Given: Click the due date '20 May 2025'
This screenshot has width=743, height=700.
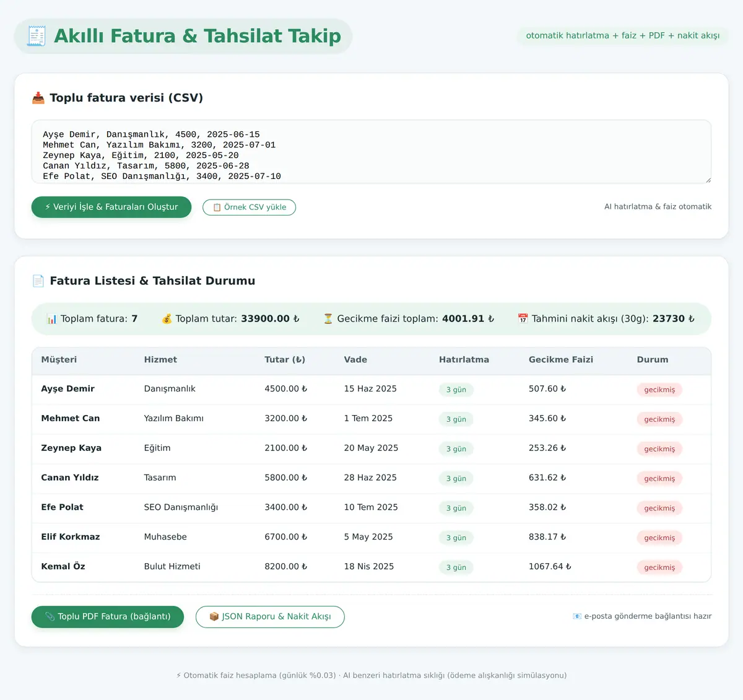Looking at the screenshot, I should coord(371,448).
